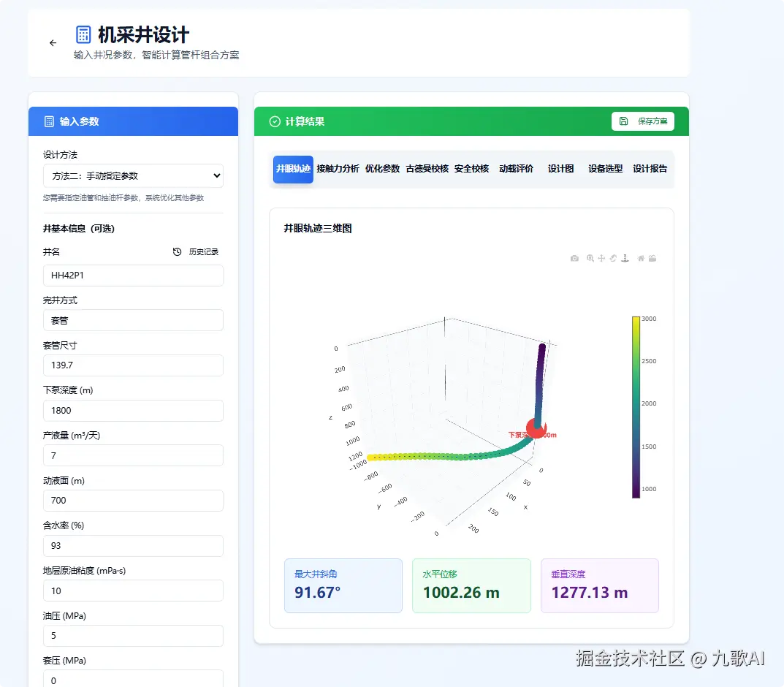The height and width of the screenshot is (687, 784).
Task: Select the zoom tool in chart modebar
Action: (590, 258)
